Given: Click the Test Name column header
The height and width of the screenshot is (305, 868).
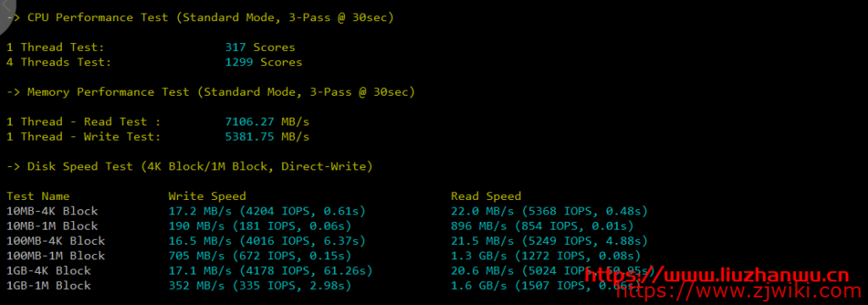Looking at the screenshot, I should (x=38, y=197).
